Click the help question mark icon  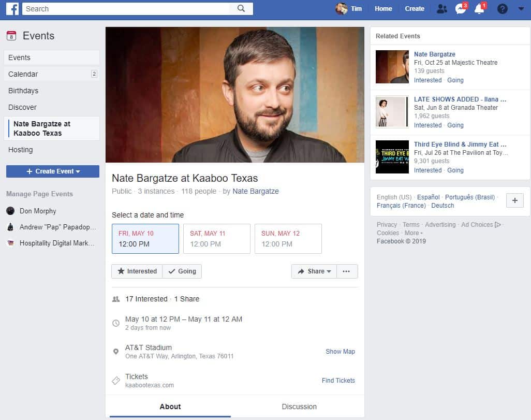502,9
